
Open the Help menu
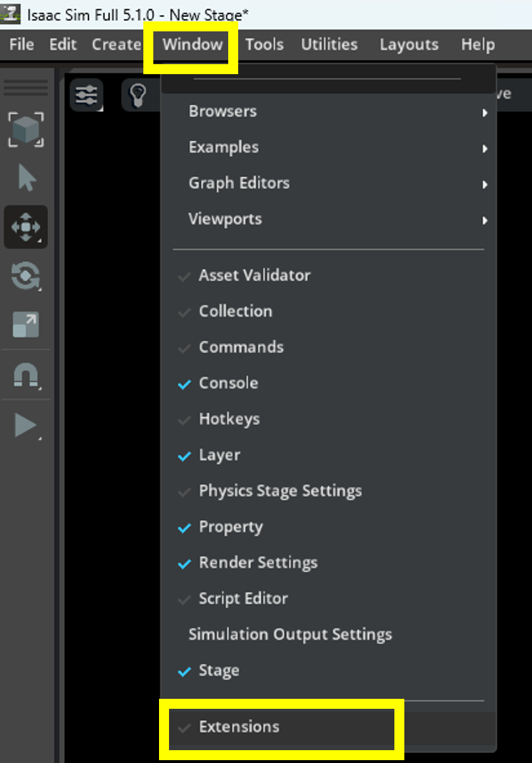pos(478,44)
